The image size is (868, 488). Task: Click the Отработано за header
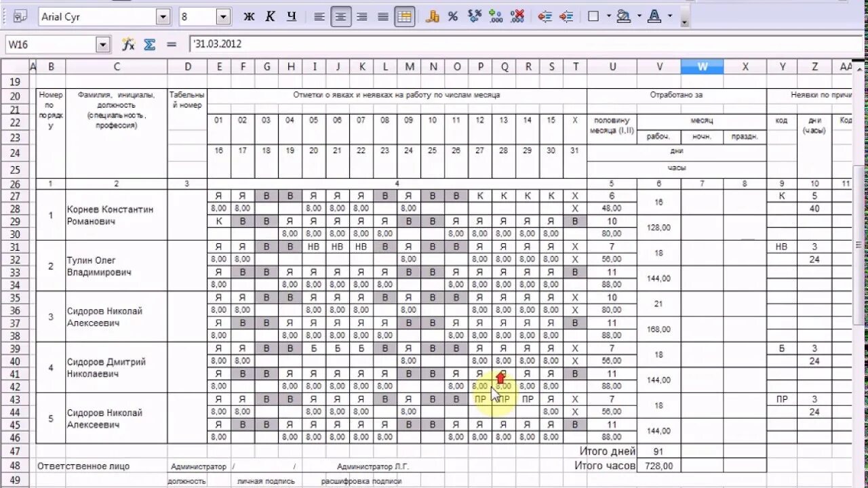(677, 95)
